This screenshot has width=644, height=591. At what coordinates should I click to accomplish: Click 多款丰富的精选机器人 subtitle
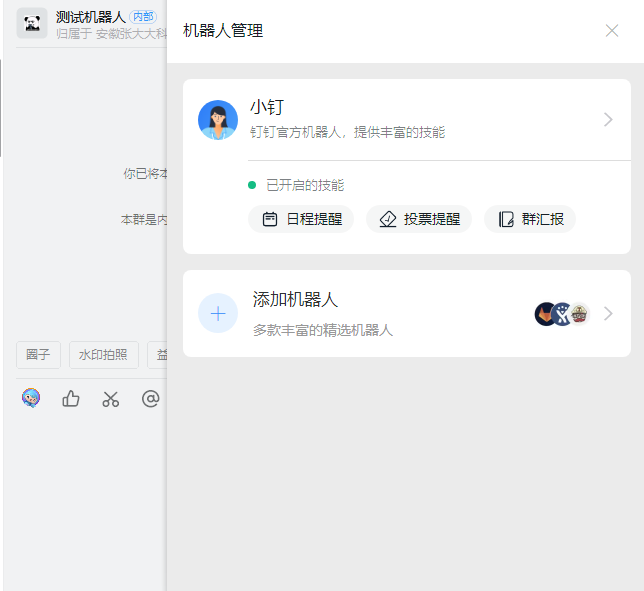click(323, 330)
